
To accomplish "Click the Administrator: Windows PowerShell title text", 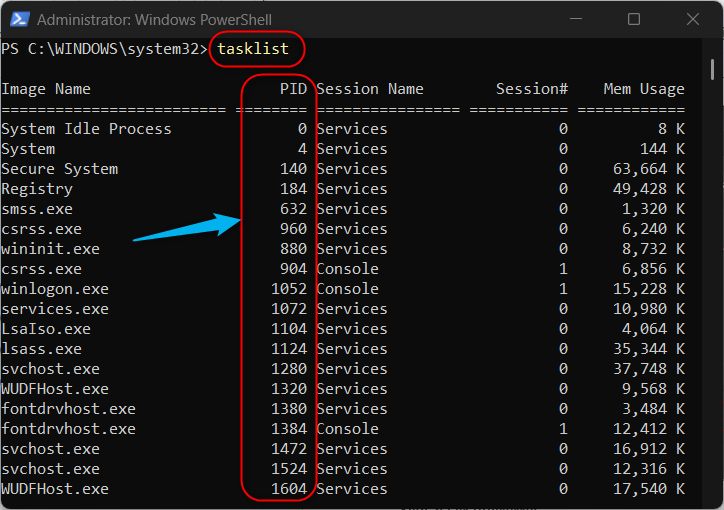I will coord(154,20).
